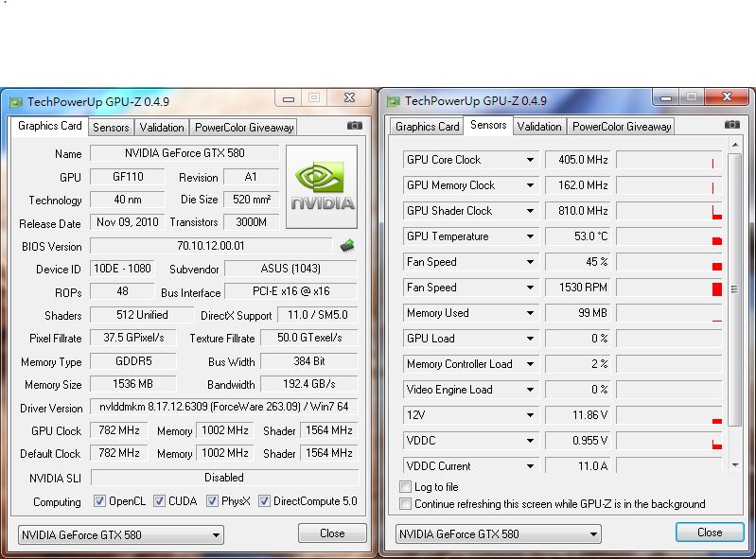
Task: Select Sensors tab in right window
Action: [488, 125]
